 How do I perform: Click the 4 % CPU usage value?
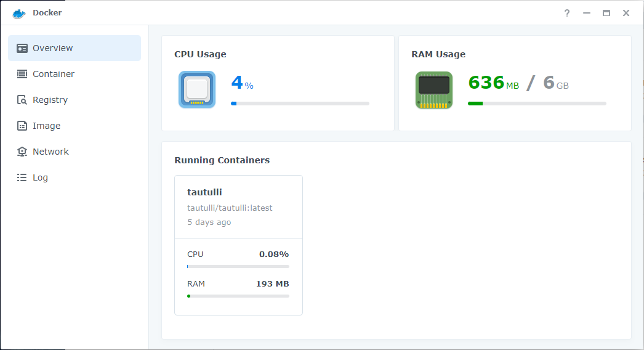coord(243,83)
